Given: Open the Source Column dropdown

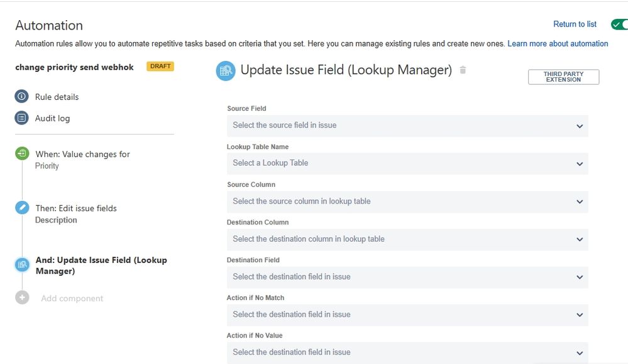Looking at the screenshot, I should coord(407,201).
